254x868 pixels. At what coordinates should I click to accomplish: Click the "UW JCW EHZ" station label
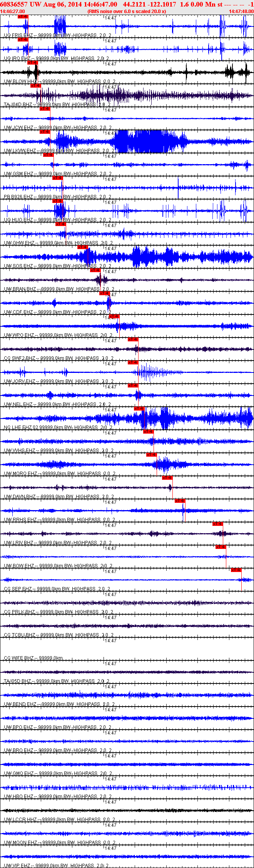click(18, 128)
